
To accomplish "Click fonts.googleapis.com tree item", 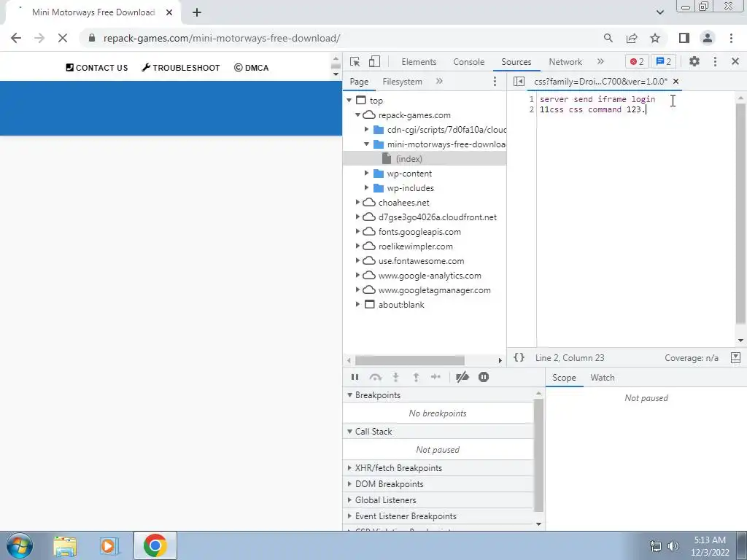I will (419, 232).
